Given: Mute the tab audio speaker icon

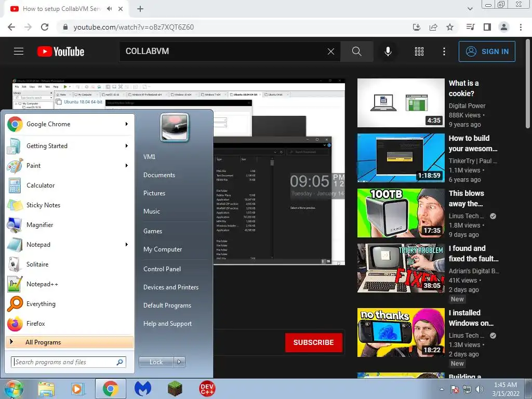Looking at the screenshot, I should pyautogui.click(x=109, y=9).
